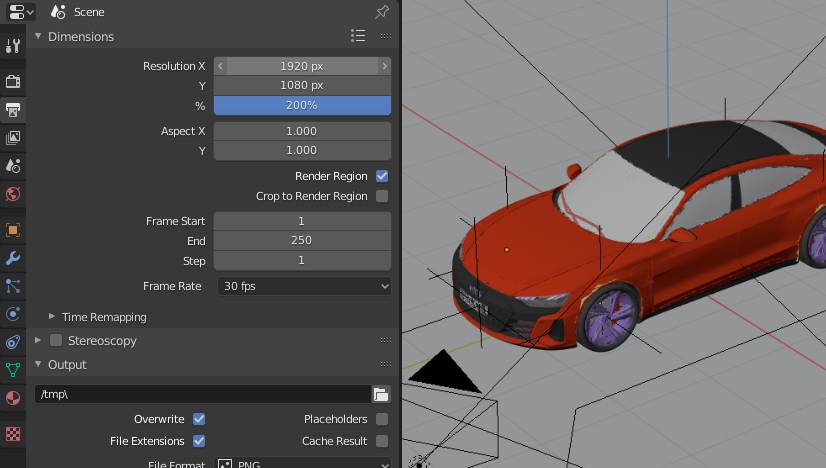This screenshot has width=826, height=468.
Task: Collapse the Output panel
Action: (38, 364)
